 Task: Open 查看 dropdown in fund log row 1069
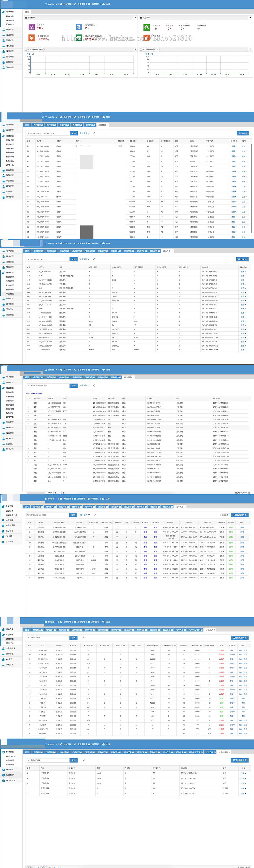coord(243,272)
